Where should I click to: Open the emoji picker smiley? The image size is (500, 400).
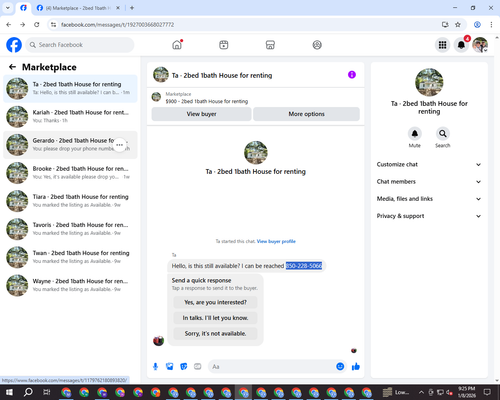coord(340,367)
